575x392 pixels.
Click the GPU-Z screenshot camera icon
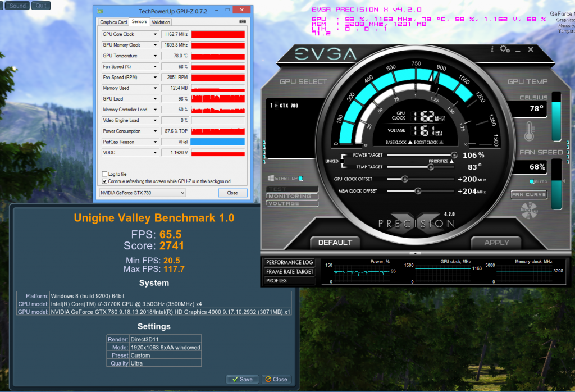click(x=242, y=21)
